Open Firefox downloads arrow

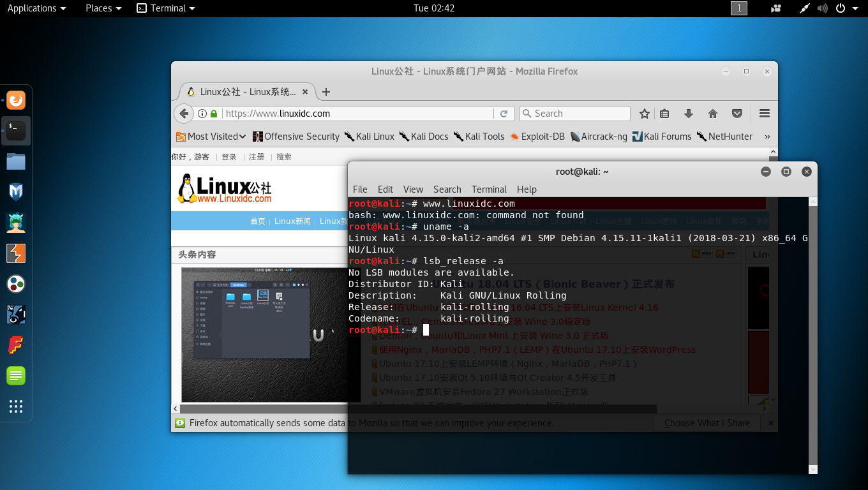689,114
